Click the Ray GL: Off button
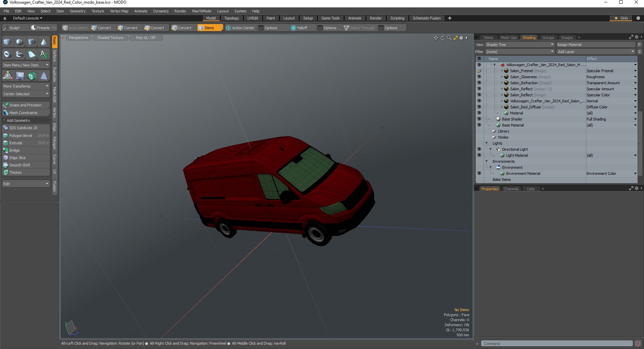Screen dimensions: 644x349 [x=146, y=38]
